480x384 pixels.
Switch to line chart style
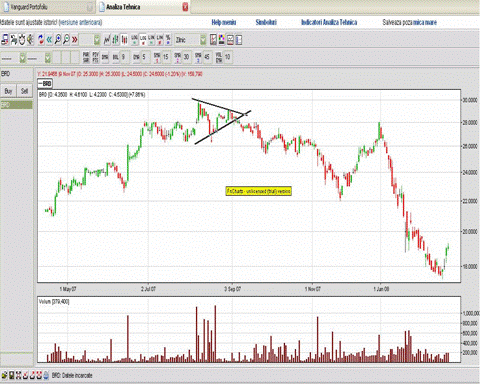(x=107, y=40)
